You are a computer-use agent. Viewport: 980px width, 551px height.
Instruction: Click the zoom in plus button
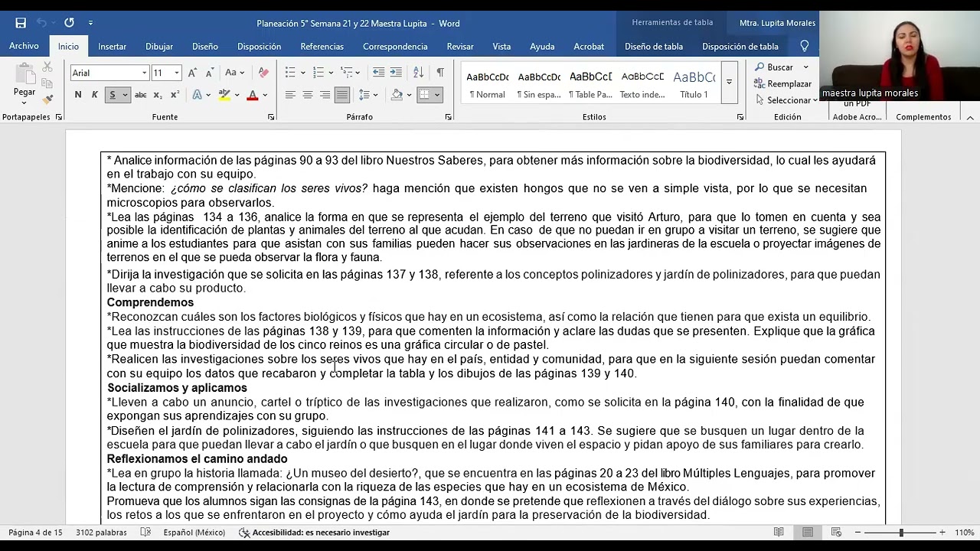click(x=942, y=532)
